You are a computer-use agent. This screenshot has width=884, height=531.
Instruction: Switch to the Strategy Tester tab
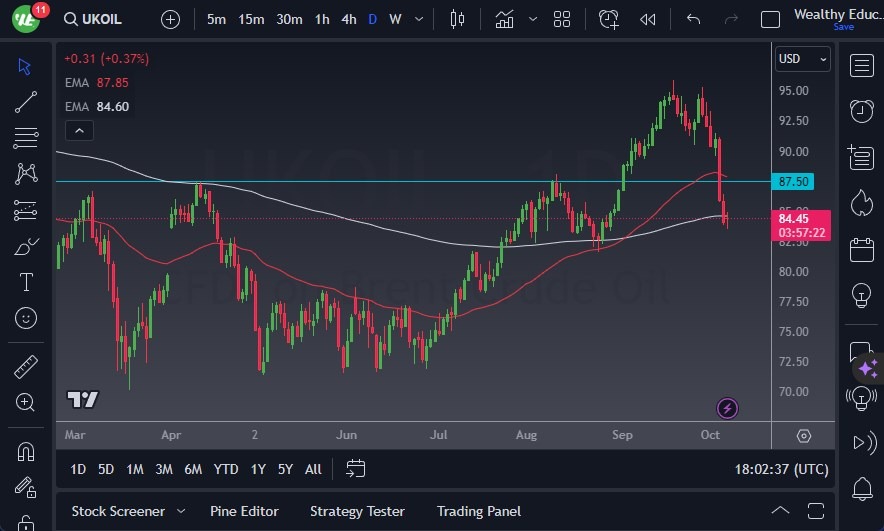(x=357, y=511)
